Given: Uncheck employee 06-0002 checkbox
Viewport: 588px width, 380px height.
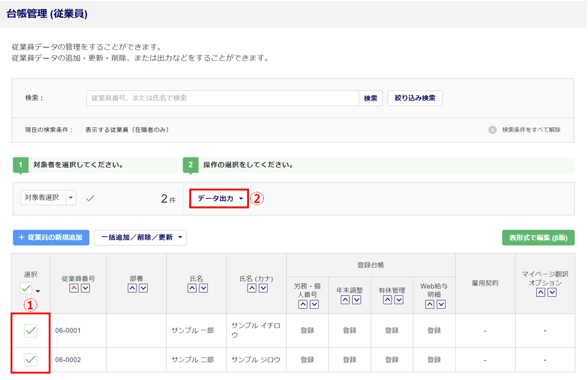Looking at the screenshot, I should pyautogui.click(x=31, y=360).
